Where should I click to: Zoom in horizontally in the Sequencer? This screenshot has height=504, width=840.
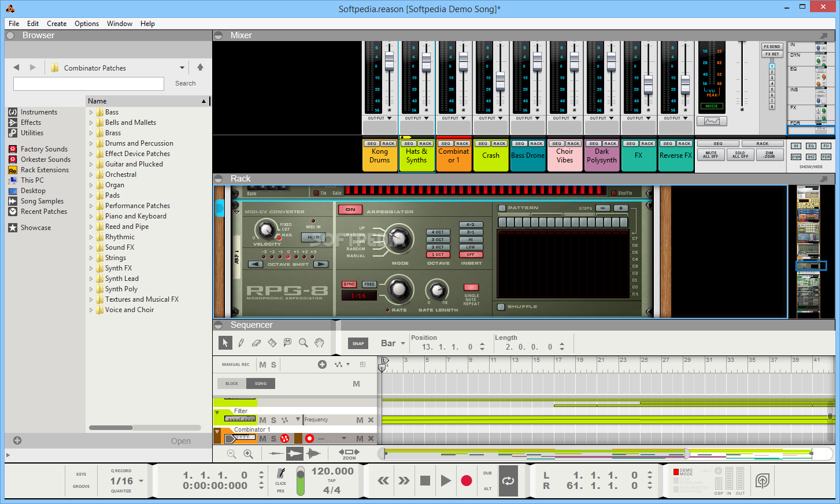(249, 454)
